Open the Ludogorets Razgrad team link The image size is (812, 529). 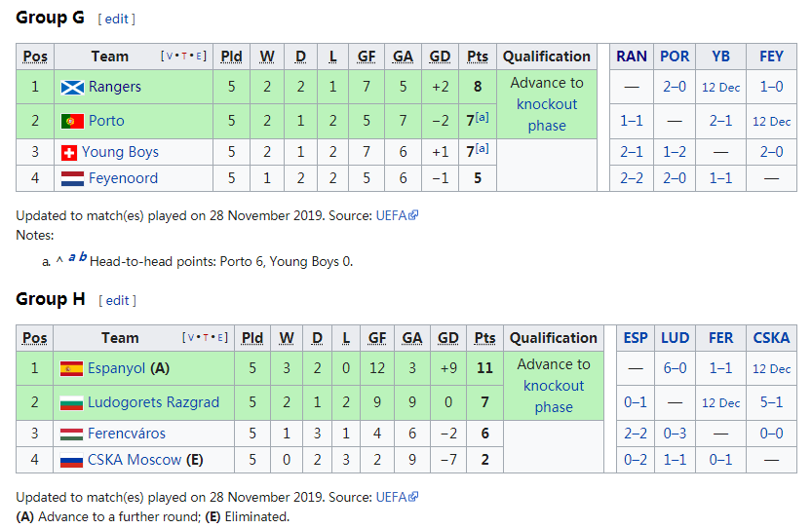[x=153, y=402]
